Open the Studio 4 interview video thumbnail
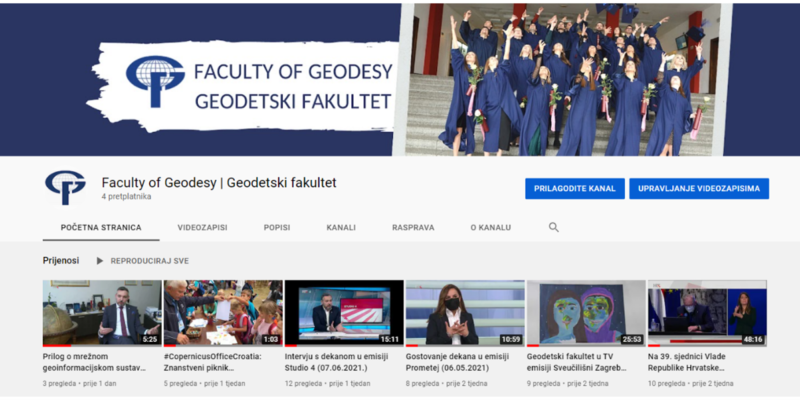 [344, 313]
